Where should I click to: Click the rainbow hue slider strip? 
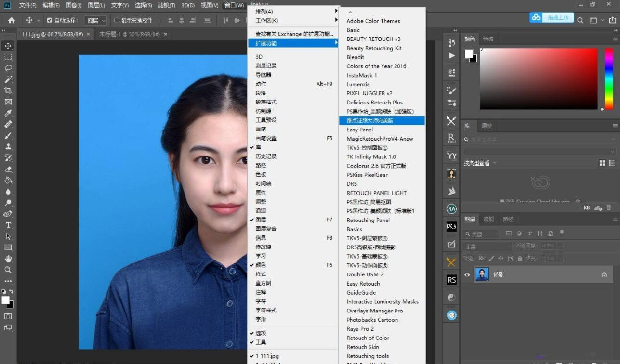(609, 78)
